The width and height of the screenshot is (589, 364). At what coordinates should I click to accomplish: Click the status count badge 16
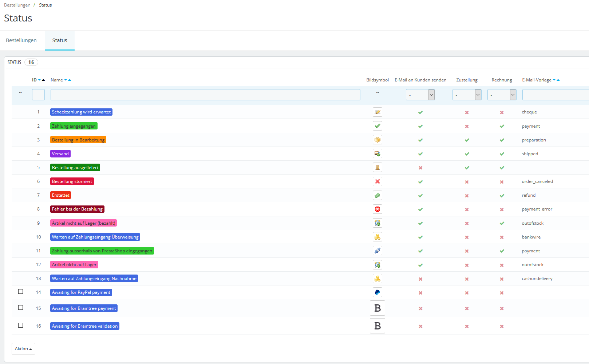click(31, 62)
